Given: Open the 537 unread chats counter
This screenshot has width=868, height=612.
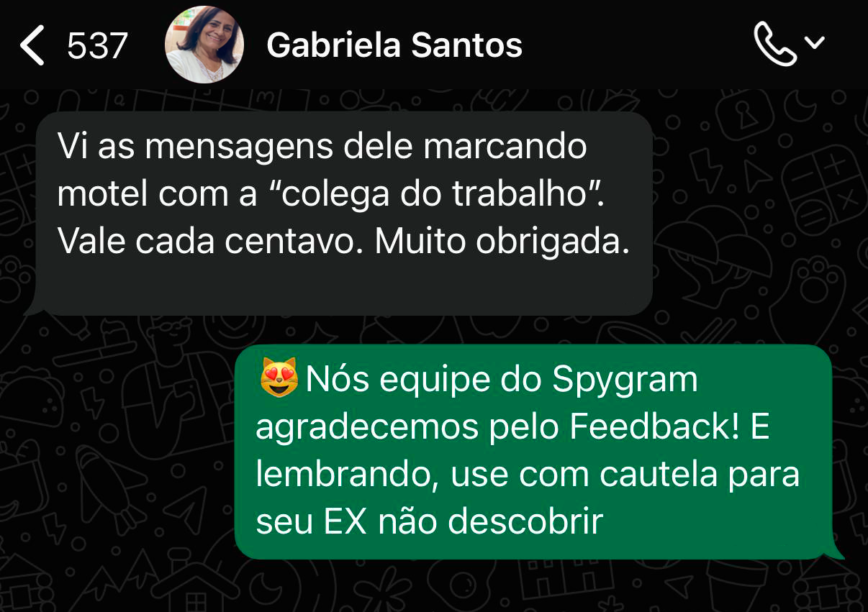Looking at the screenshot, I should 97,46.
